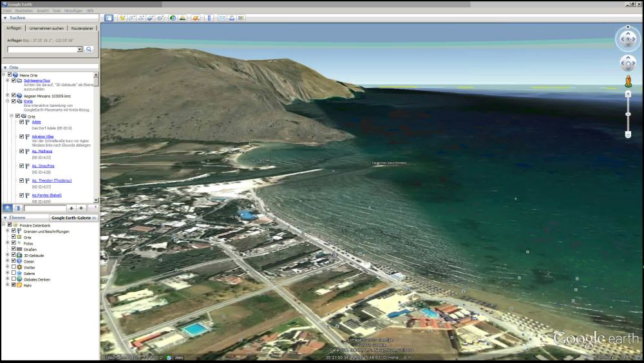Click the add placemark pushpin icon

point(122,18)
